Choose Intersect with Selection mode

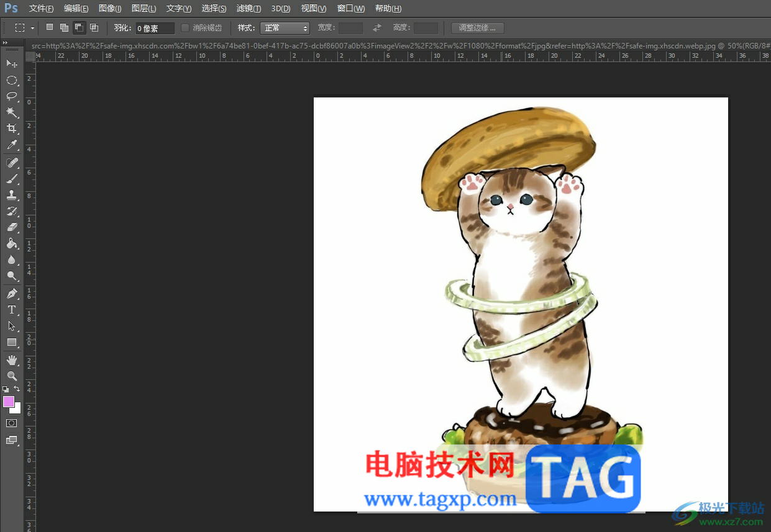[94, 27]
